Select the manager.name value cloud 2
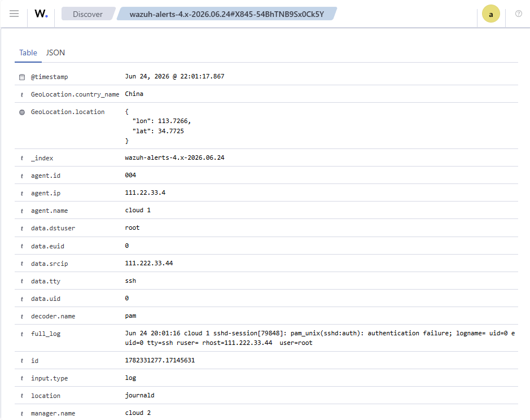This screenshot has width=530, height=420. tap(138, 413)
